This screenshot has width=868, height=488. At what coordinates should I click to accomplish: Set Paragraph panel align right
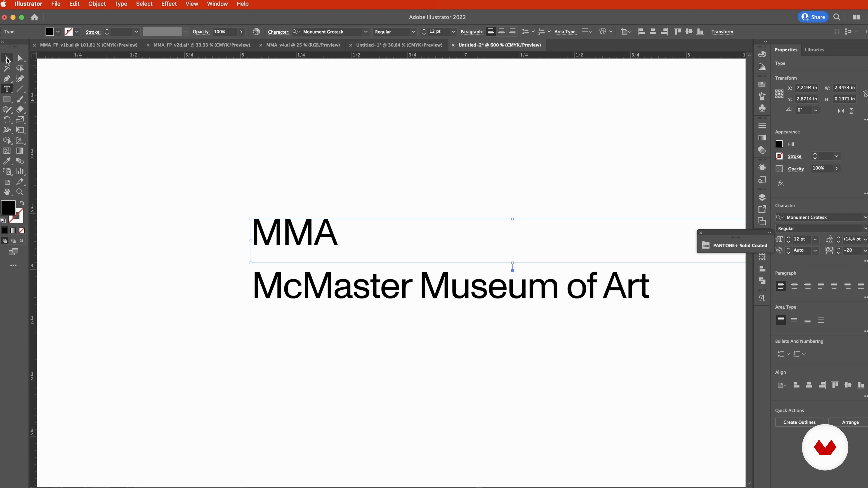[808, 286]
